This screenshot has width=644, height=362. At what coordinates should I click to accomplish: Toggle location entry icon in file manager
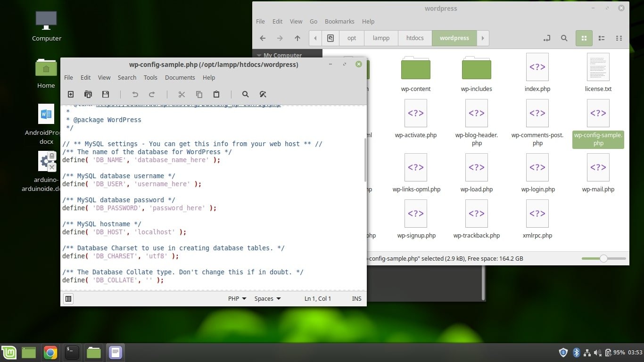[546, 38]
